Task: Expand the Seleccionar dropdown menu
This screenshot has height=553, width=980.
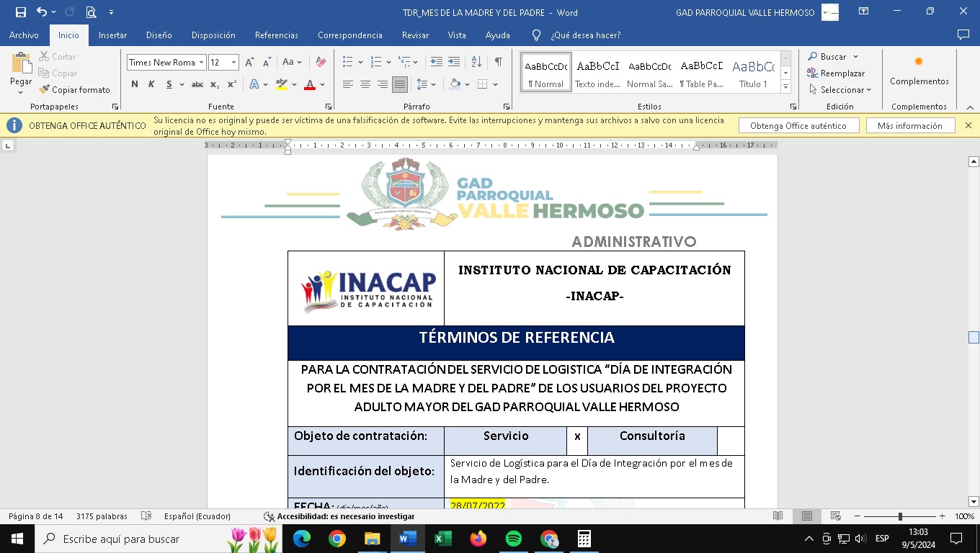Action: 840,90
